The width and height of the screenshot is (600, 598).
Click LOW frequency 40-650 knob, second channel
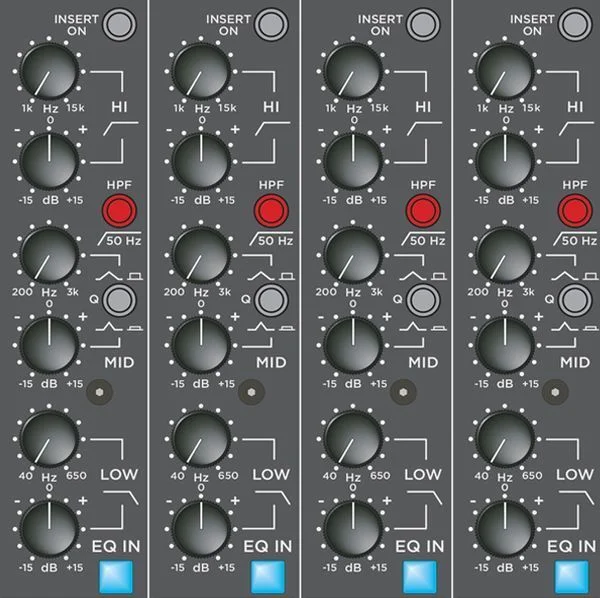[x=201, y=438]
